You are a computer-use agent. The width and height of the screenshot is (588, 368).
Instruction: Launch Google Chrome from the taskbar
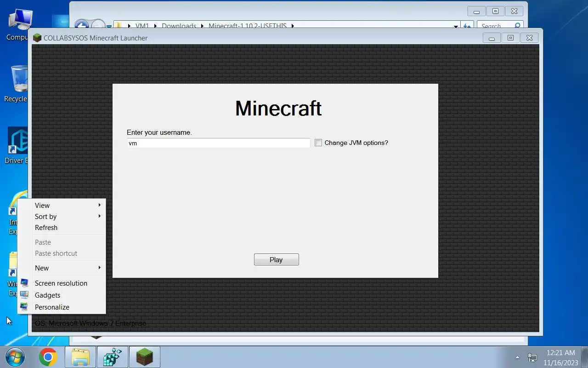point(48,357)
